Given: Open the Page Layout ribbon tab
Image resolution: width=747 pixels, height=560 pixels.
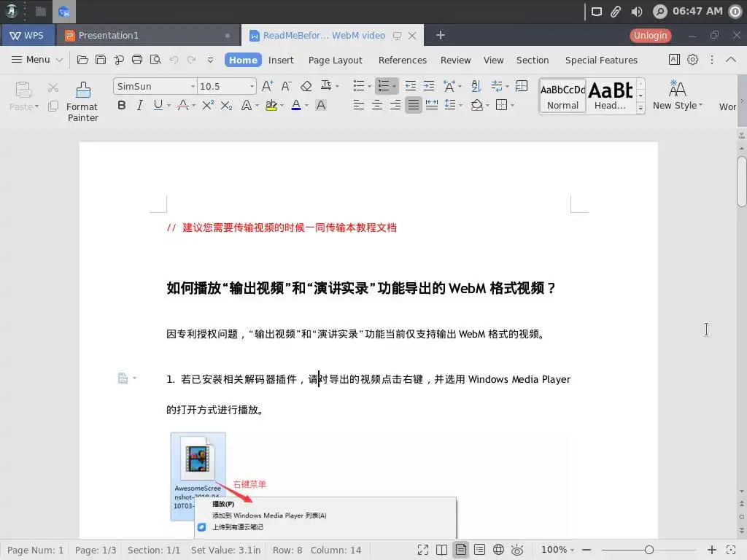Looking at the screenshot, I should point(336,60).
